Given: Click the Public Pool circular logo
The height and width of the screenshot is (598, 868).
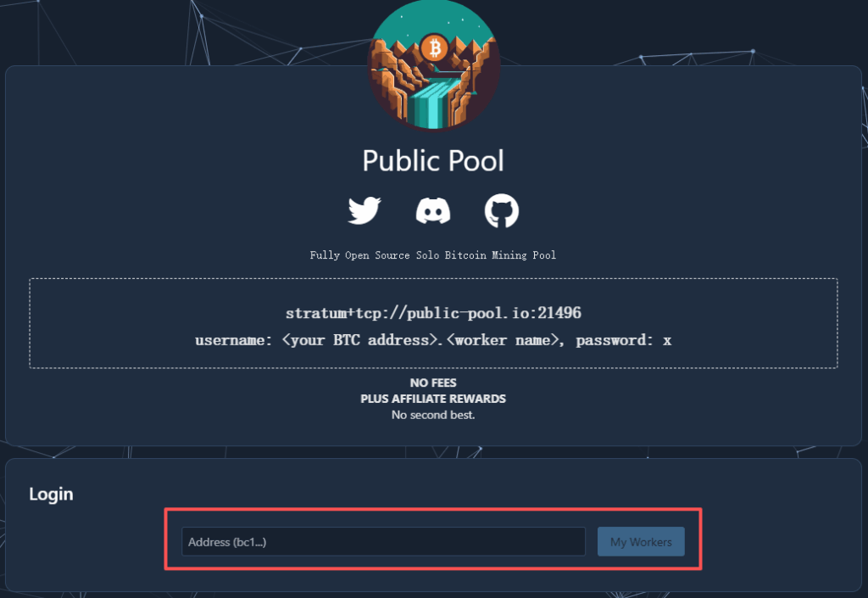Looking at the screenshot, I should click(434, 64).
